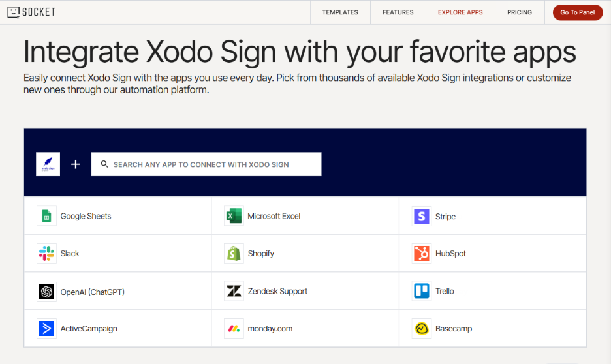Viewport: 611px width, 364px height.
Task: Select the monday.com text label
Action: tap(270, 329)
